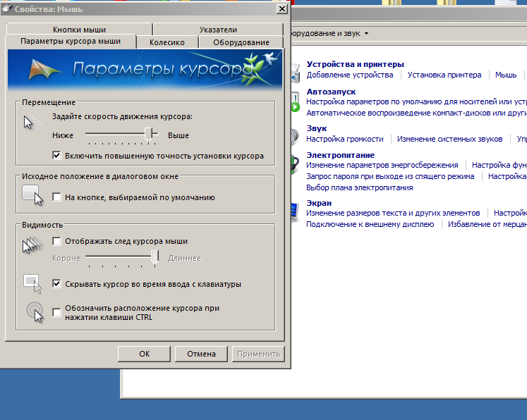Viewport: 527px width, 420px height.
Task: Select the Параметры курсора мыши tab
Action: coord(71,42)
